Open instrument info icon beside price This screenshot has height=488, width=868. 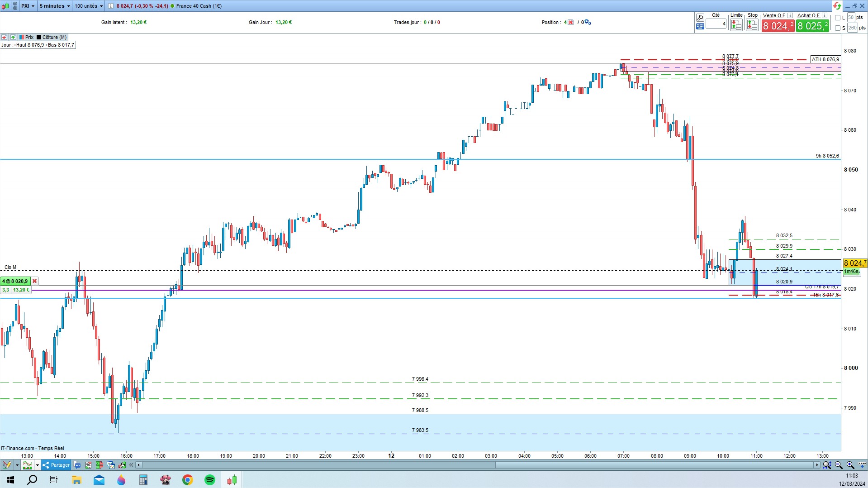tap(111, 6)
